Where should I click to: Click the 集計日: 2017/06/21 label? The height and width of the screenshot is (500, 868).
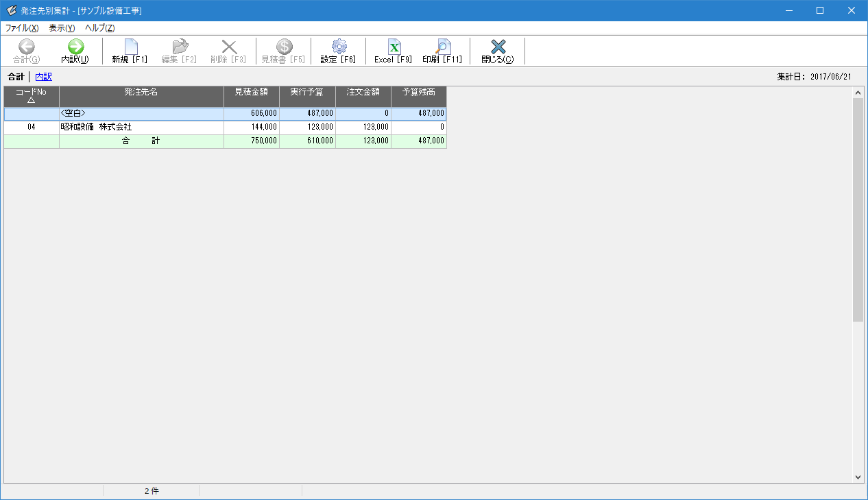[x=814, y=77]
